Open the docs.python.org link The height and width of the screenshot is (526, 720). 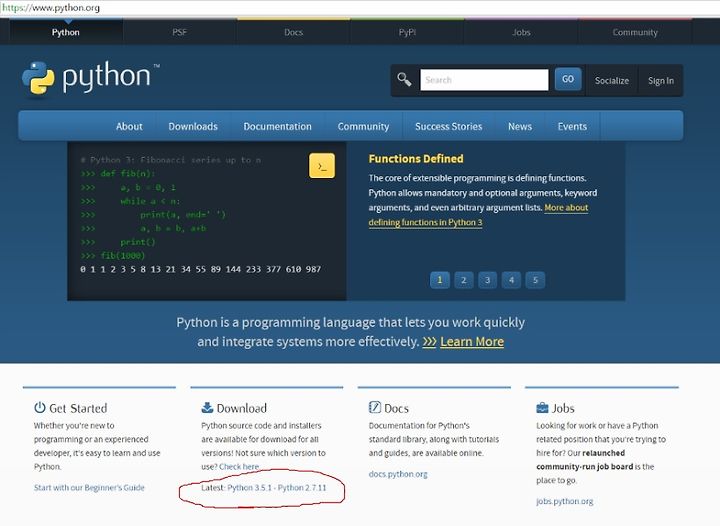point(398,474)
